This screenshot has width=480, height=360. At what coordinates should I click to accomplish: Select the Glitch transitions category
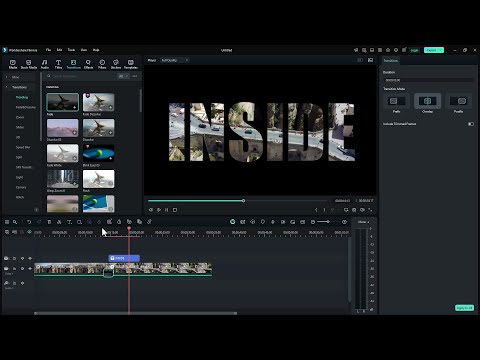click(x=20, y=197)
